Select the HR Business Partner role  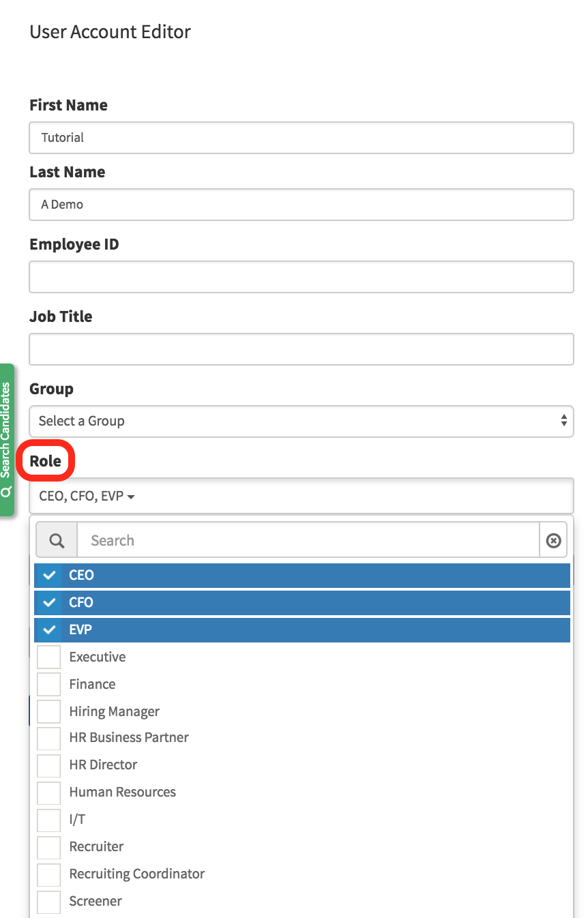point(49,738)
